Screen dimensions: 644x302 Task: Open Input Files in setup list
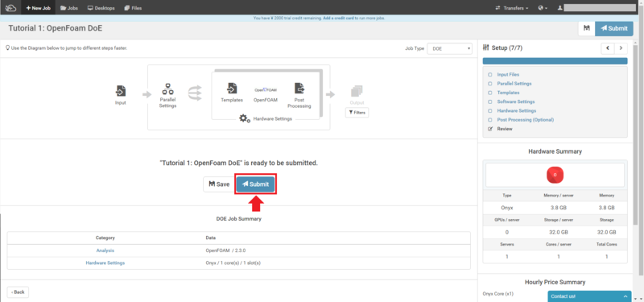click(x=508, y=74)
